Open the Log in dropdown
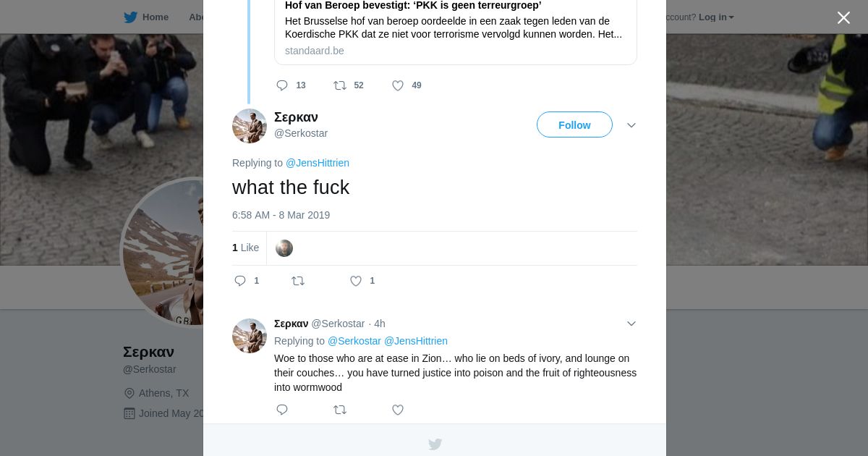The height and width of the screenshot is (456, 868). [x=715, y=17]
